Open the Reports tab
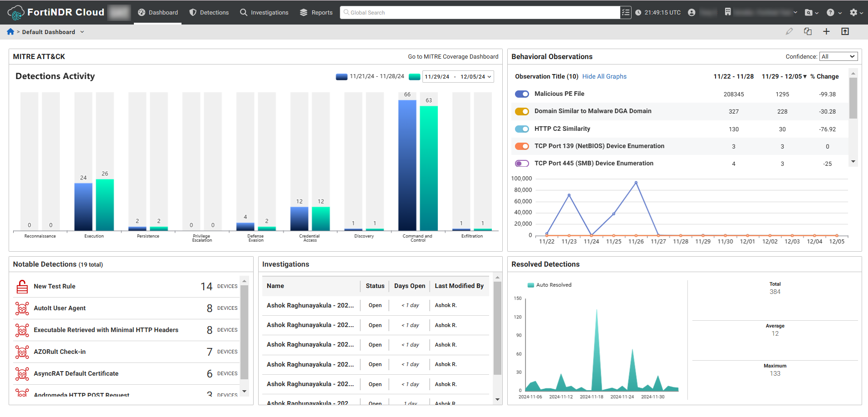This screenshot has height=417, width=868. pyautogui.click(x=316, y=13)
